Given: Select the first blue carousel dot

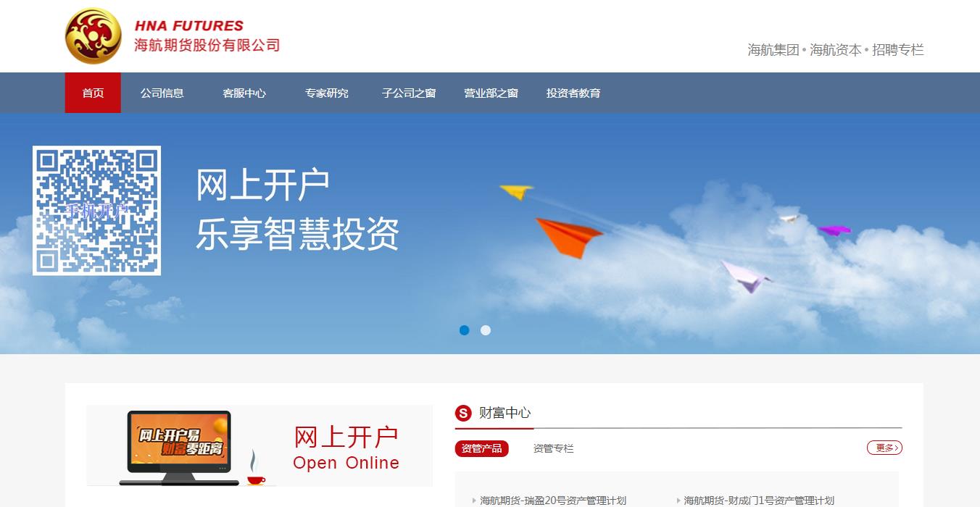Looking at the screenshot, I should [x=465, y=330].
